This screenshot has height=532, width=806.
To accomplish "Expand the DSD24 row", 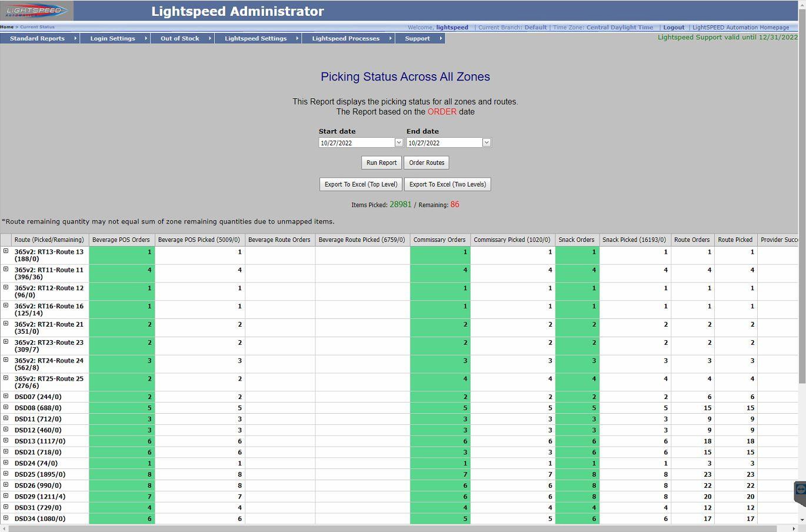I will point(6,463).
